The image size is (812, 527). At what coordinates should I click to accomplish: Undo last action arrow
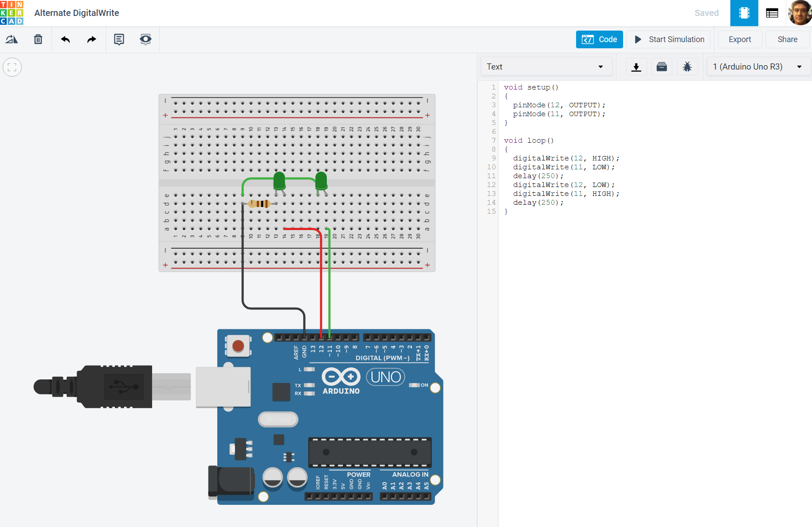coord(66,39)
